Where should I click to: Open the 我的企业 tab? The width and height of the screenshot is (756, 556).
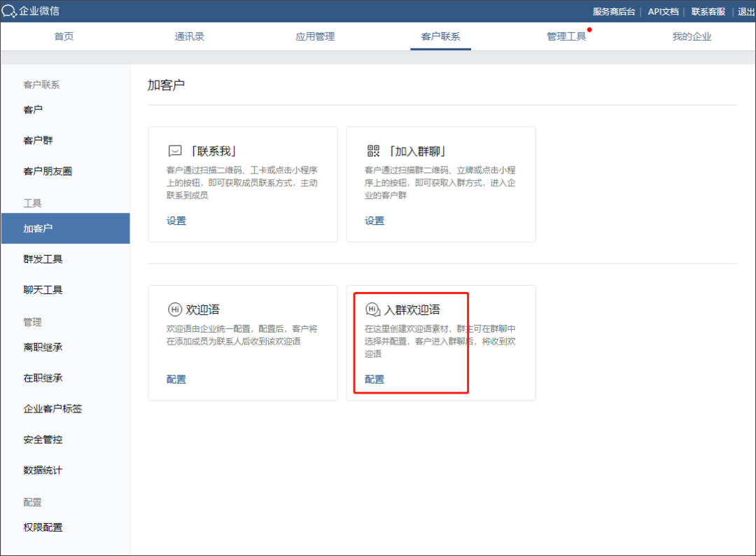[692, 36]
